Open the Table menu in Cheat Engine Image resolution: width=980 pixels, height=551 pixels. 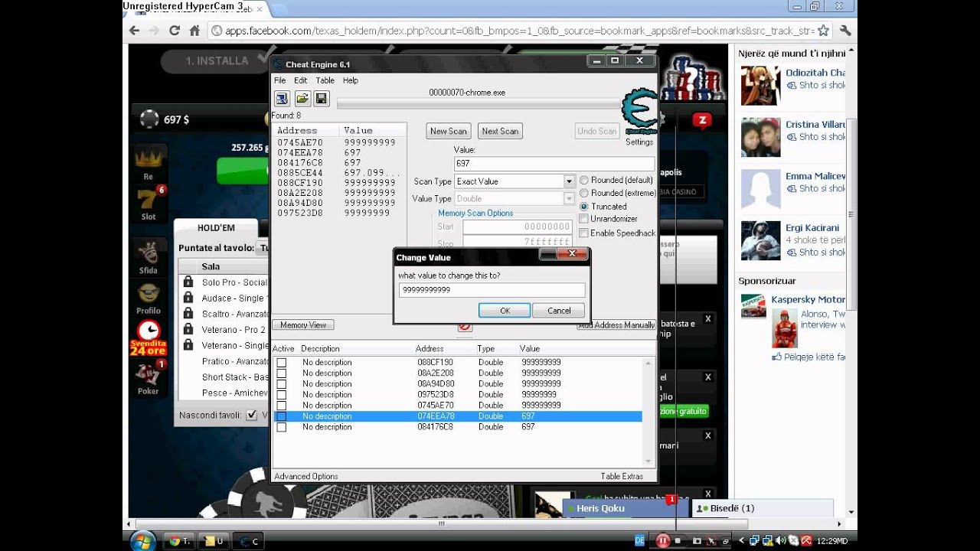pos(325,80)
